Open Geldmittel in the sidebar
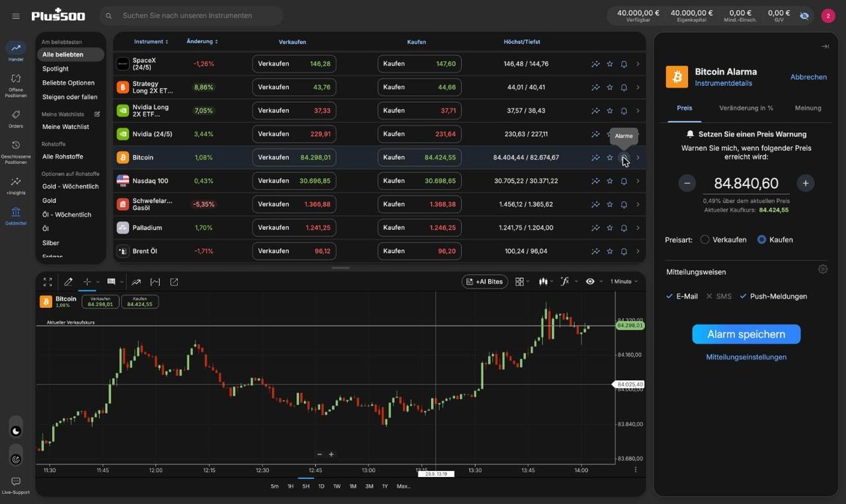 [16, 216]
